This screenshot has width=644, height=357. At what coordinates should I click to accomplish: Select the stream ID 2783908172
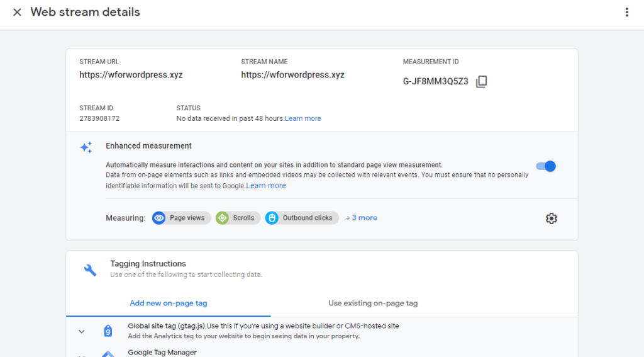coord(99,118)
